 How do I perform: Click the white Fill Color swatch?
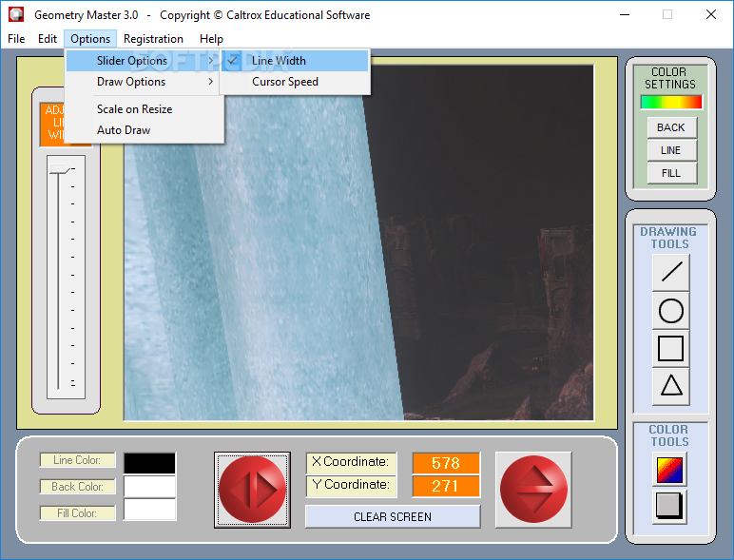point(150,510)
